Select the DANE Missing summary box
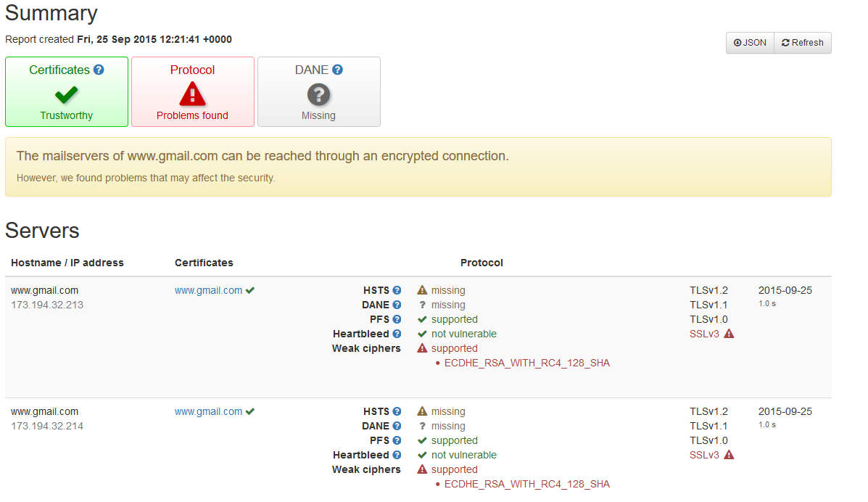This screenshot has width=868, height=502. (318, 92)
